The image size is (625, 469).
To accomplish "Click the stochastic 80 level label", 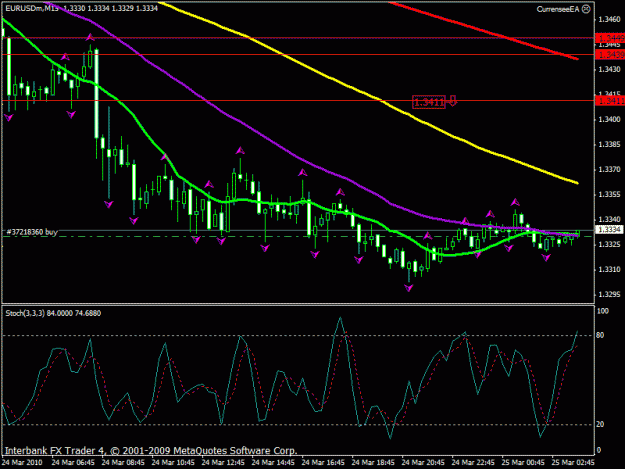I will tap(600, 336).
